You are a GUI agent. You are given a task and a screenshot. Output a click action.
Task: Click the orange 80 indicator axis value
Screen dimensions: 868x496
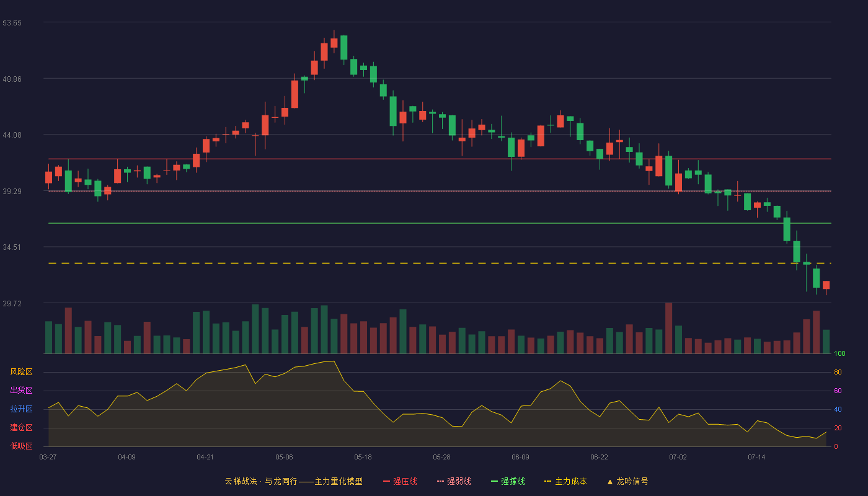(x=838, y=372)
